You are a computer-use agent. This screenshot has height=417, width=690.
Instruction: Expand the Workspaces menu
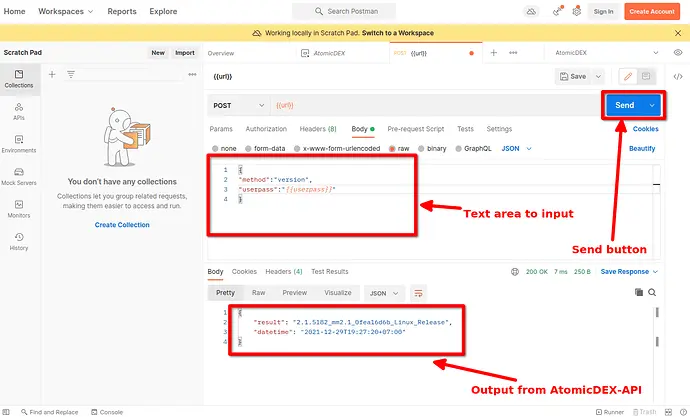tap(65, 11)
